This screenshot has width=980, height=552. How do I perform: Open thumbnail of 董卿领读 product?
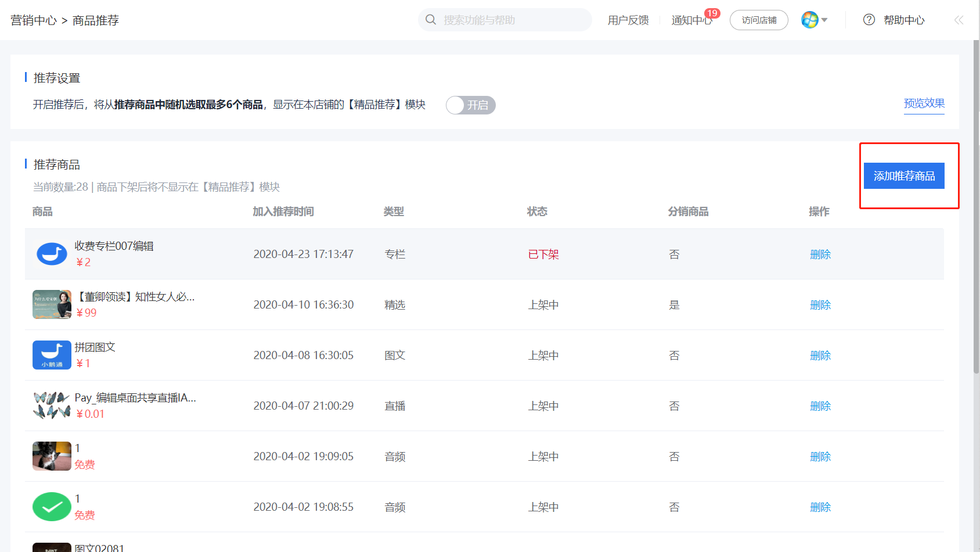pyautogui.click(x=52, y=304)
